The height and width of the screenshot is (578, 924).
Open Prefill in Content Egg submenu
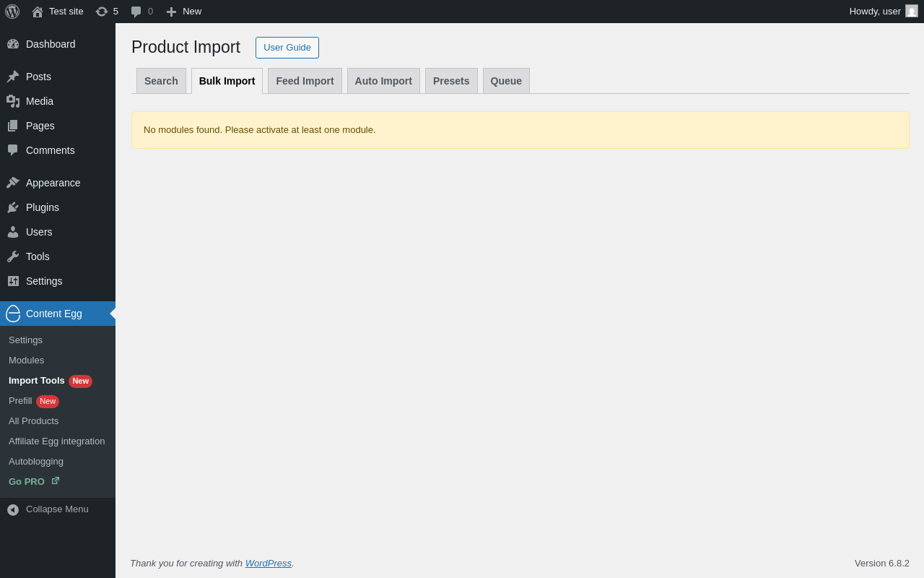[x=20, y=401]
